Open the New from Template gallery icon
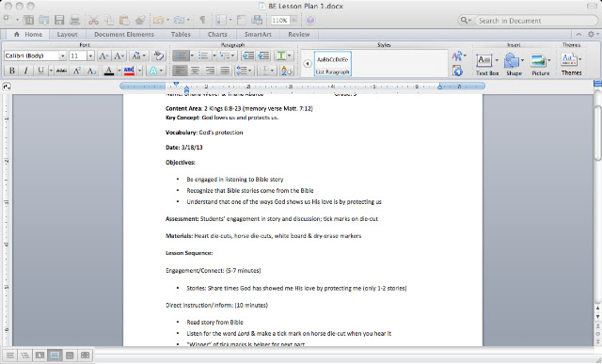Image resolution: width=602 pixels, height=364 pixels. (28, 20)
